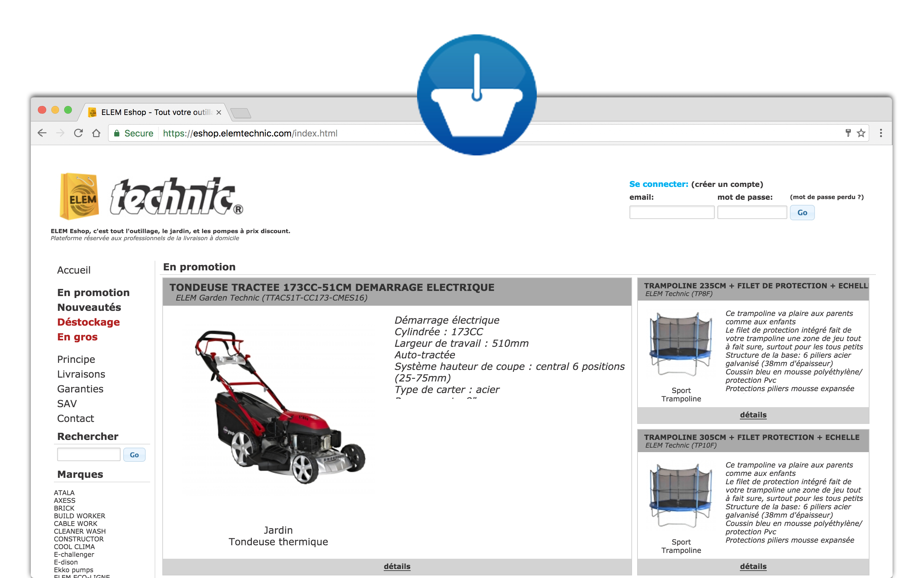Viewport: 924px width, 578px height.
Task: Click Se connecter label
Action: (659, 184)
